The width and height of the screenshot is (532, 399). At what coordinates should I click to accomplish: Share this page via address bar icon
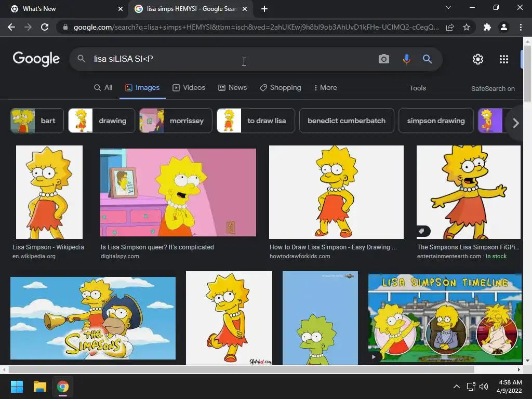pyautogui.click(x=450, y=27)
